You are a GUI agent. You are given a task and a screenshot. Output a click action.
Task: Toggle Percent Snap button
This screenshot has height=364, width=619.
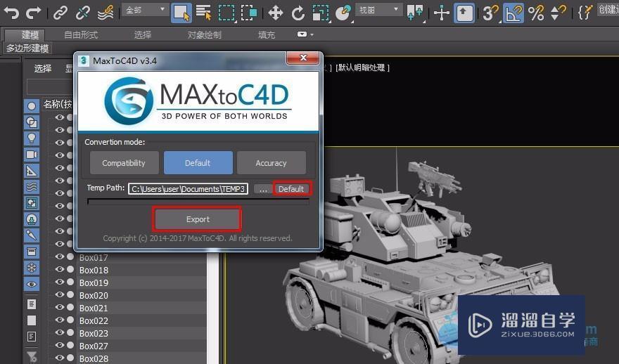(536, 13)
